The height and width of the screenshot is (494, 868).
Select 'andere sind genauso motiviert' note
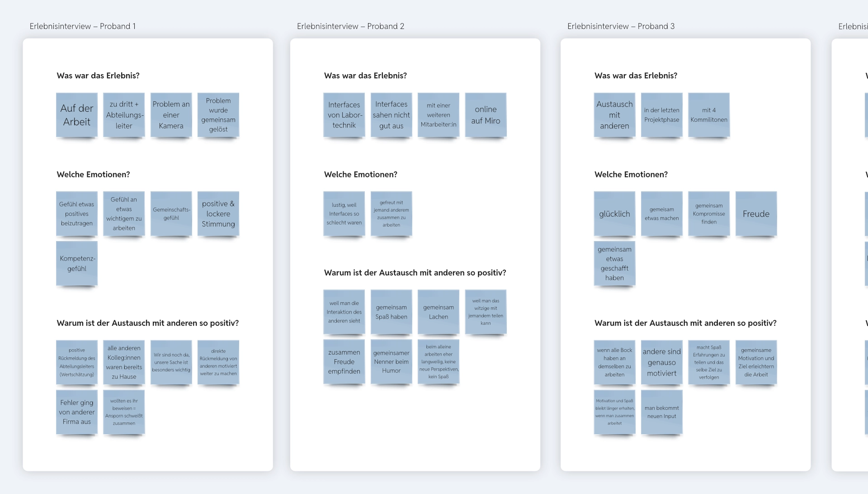661,362
